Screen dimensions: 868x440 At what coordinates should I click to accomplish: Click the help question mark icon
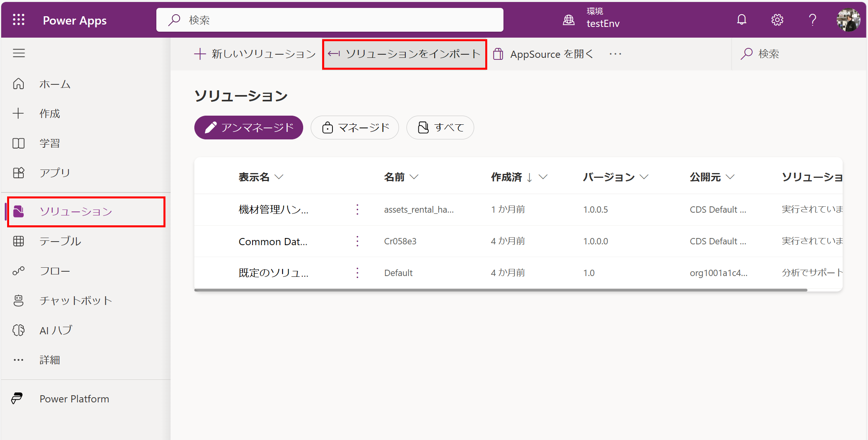(x=812, y=20)
